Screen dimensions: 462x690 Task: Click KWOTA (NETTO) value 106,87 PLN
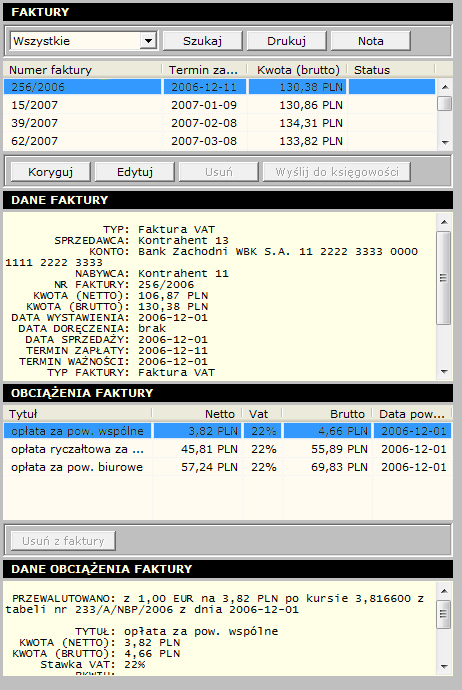[x=173, y=295]
